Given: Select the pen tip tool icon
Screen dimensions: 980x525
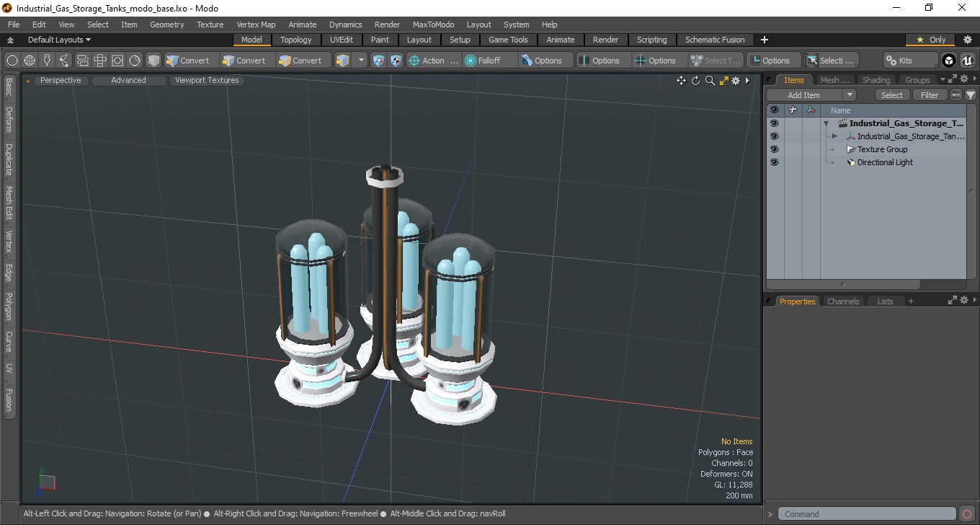Looking at the screenshot, I should tap(47, 61).
